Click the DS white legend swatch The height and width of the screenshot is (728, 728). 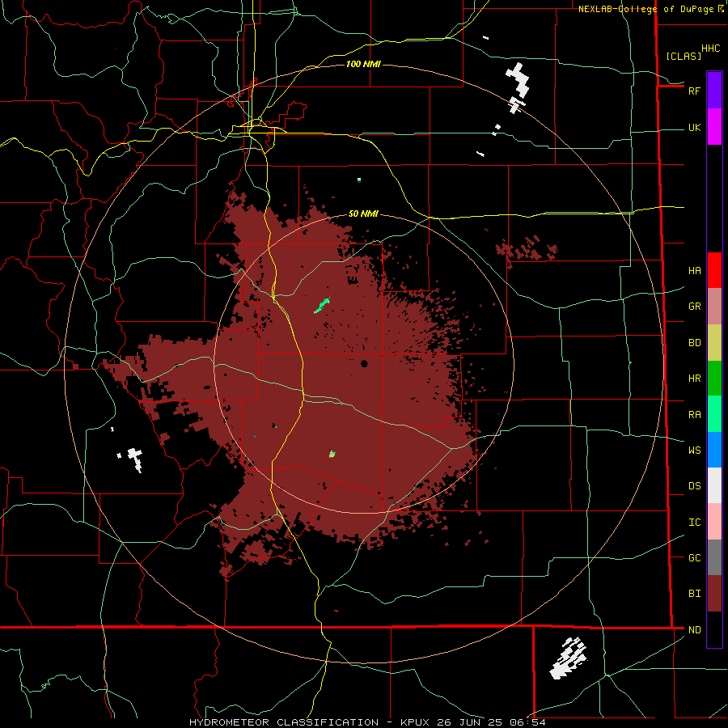tap(714, 485)
